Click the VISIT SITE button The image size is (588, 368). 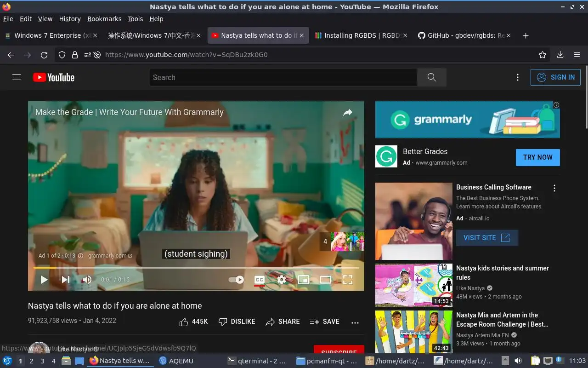[487, 238]
